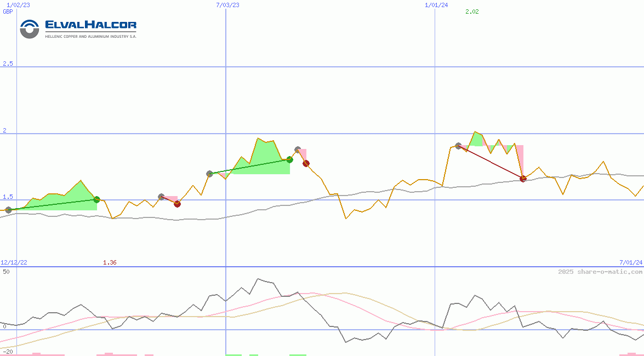The image size is (644, 356).
Task: Click the 1/02/23 date label
Action: 18,5
